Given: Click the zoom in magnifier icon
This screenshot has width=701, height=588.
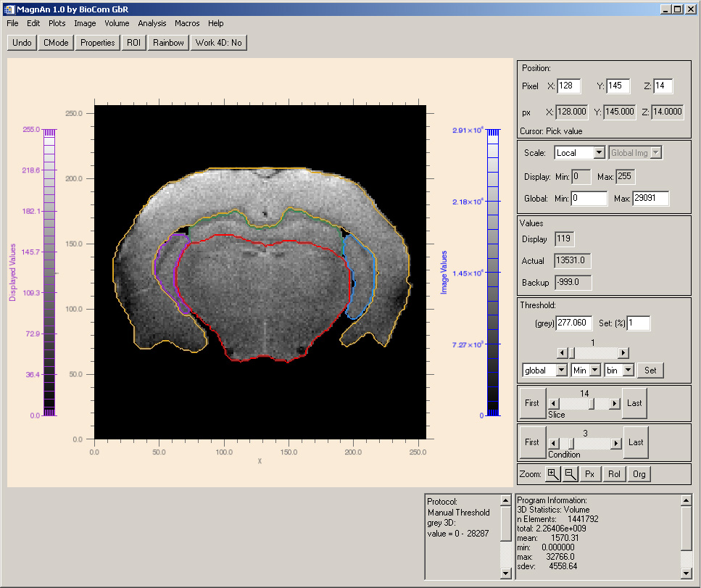Looking at the screenshot, I should pyautogui.click(x=552, y=474).
